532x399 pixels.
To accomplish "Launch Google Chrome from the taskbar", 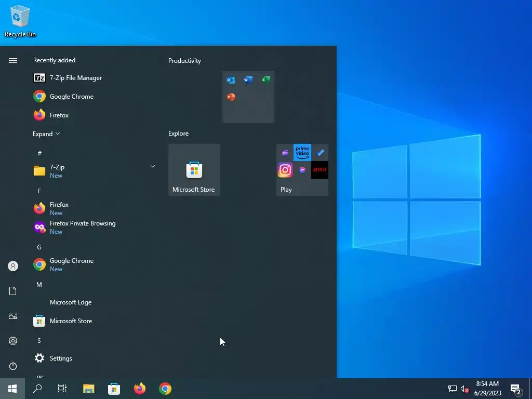I will [x=165, y=389].
